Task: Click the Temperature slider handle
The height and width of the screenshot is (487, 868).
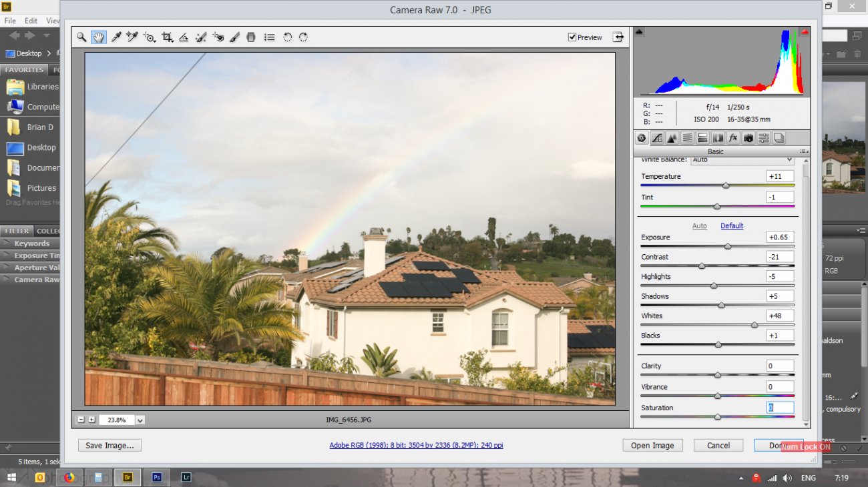Action: point(726,185)
